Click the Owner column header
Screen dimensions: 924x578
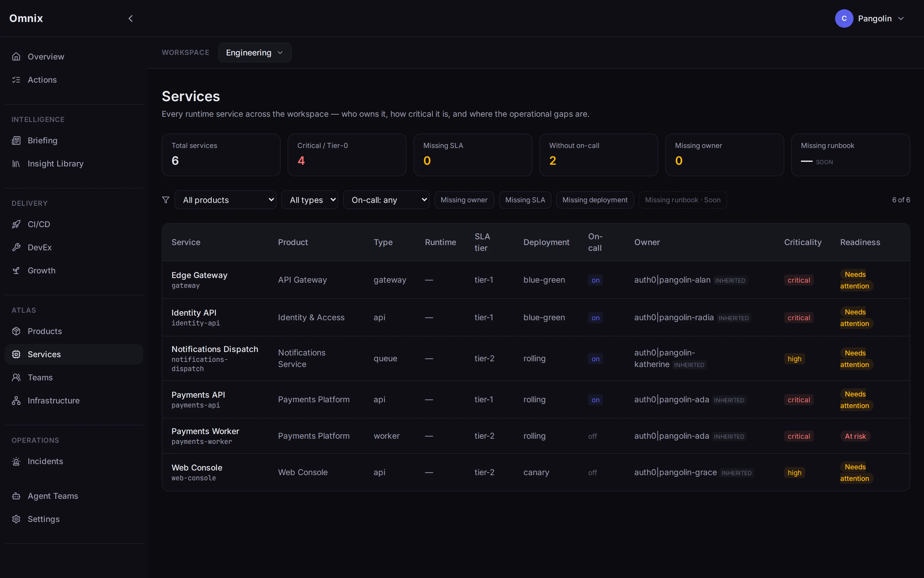[647, 242]
